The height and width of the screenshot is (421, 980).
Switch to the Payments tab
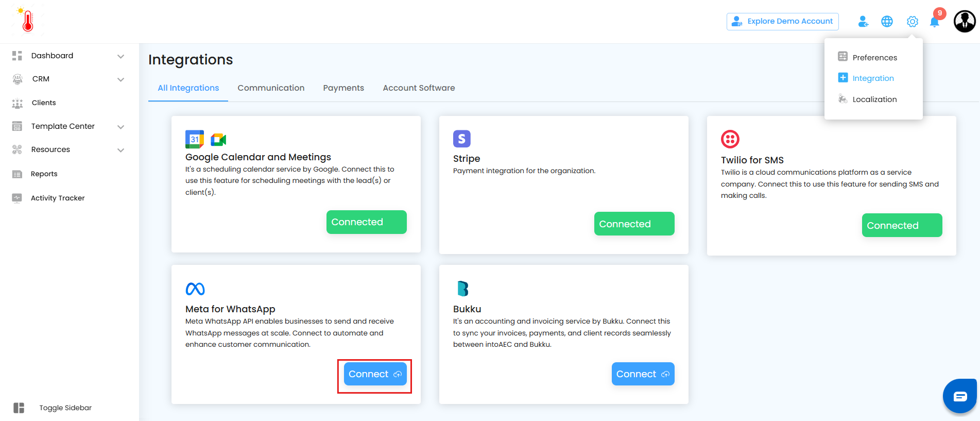343,88
